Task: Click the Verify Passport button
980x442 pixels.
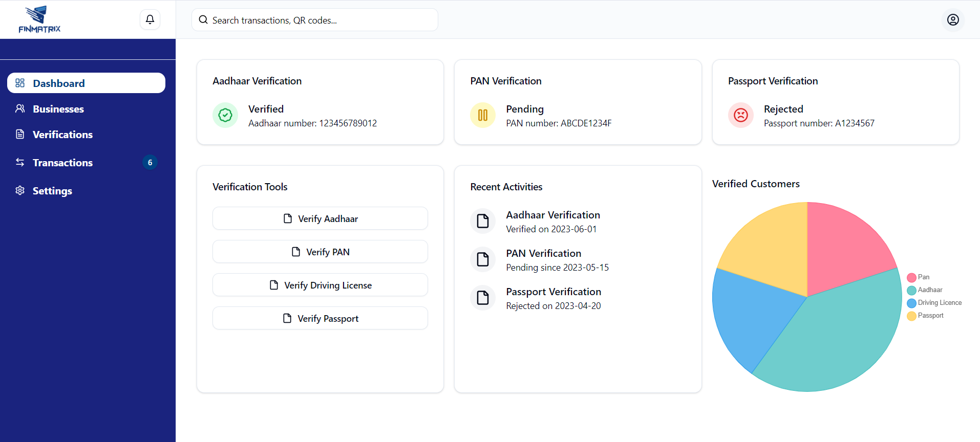Action: click(x=320, y=318)
